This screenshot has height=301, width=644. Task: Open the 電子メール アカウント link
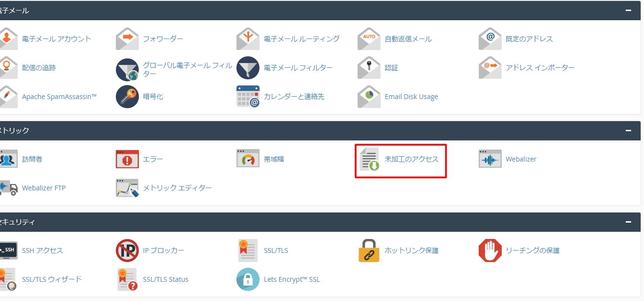click(56, 39)
